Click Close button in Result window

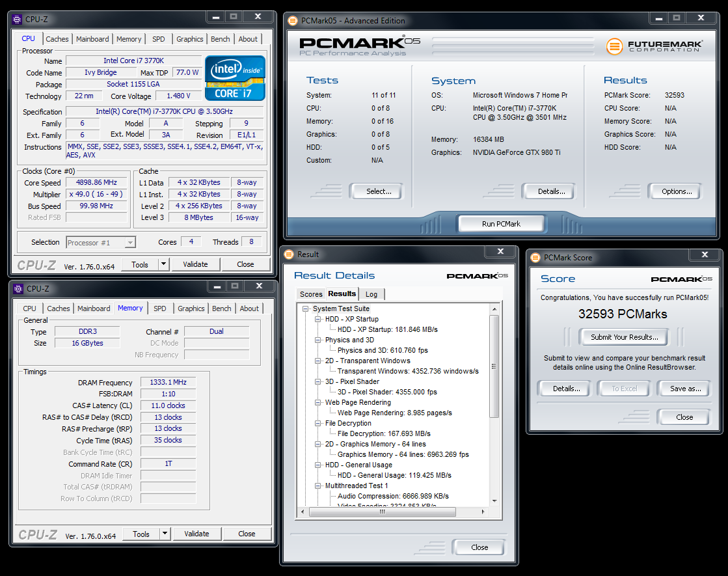click(479, 547)
